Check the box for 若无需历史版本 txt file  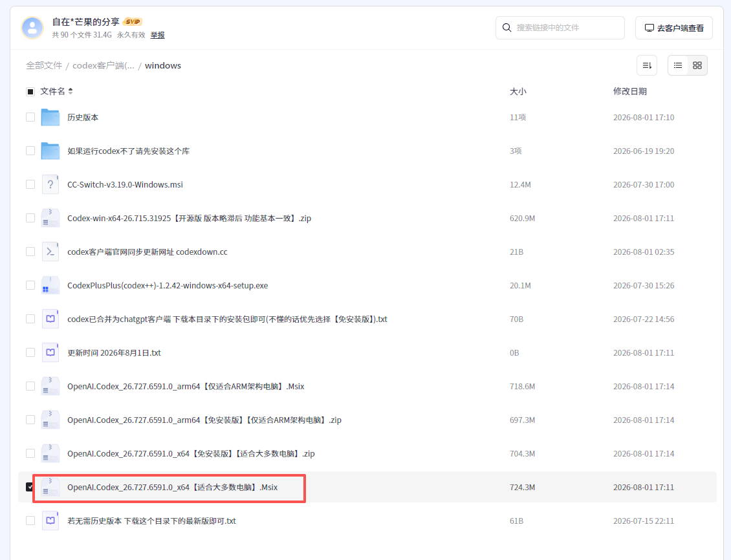click(x=30, y=521)
